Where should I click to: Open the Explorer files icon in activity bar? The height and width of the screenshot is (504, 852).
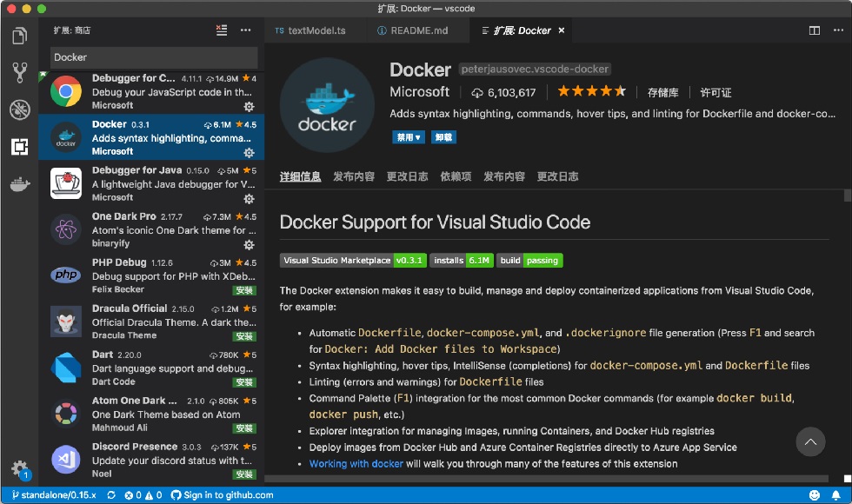click(19, 36)
